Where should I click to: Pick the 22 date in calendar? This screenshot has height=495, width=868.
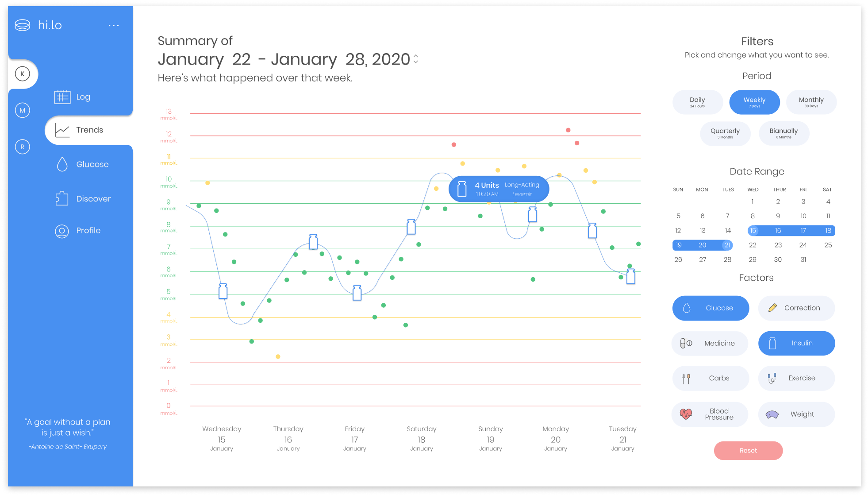753,245
